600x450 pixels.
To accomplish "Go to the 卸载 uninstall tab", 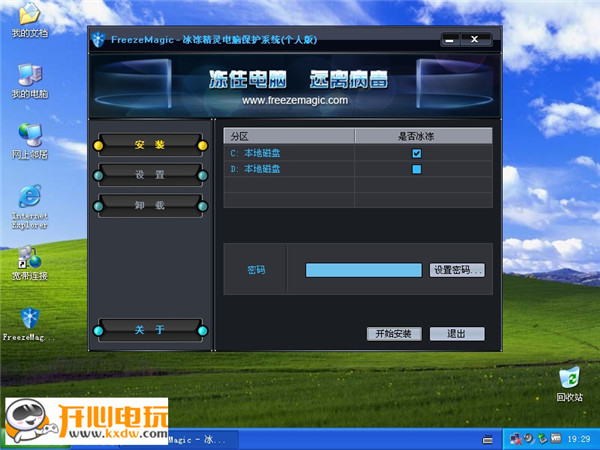I will [150, 206].
